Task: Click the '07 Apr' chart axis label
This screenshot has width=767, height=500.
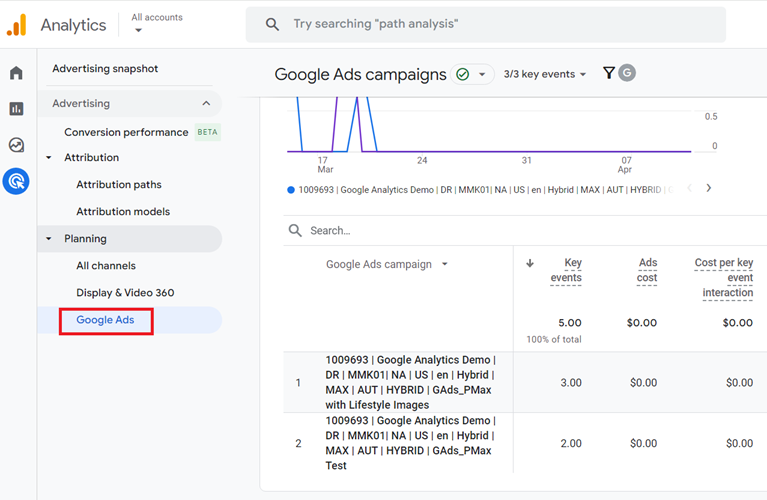Action: pyautogui.click(x=625, y=165)
